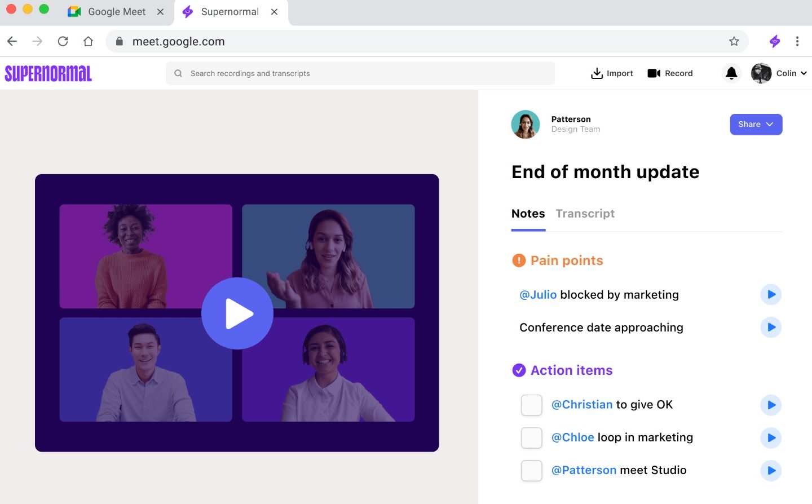Play the Christian to give OK clip

771,405
